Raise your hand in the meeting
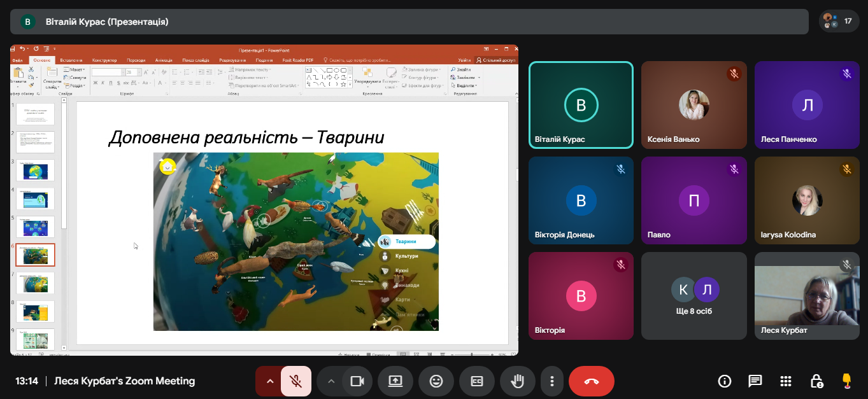868x399 pixels. pyautogui.click(x=518, y=381)
